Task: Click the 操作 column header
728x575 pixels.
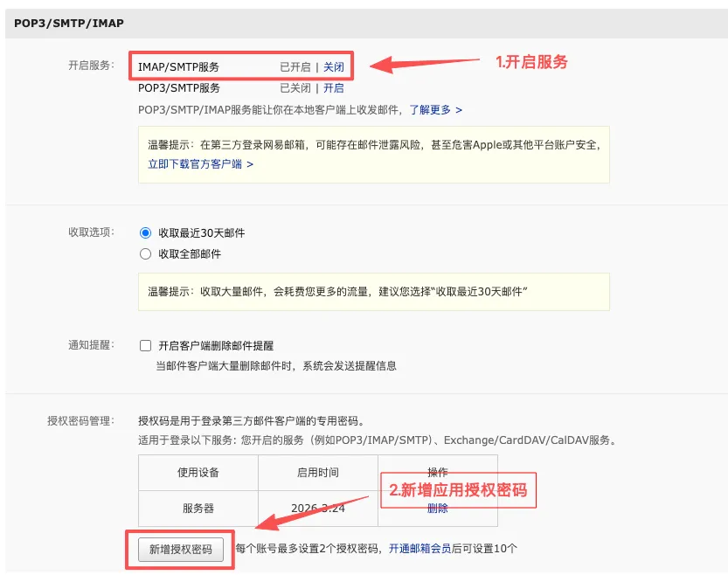Action: coord(438,473)
